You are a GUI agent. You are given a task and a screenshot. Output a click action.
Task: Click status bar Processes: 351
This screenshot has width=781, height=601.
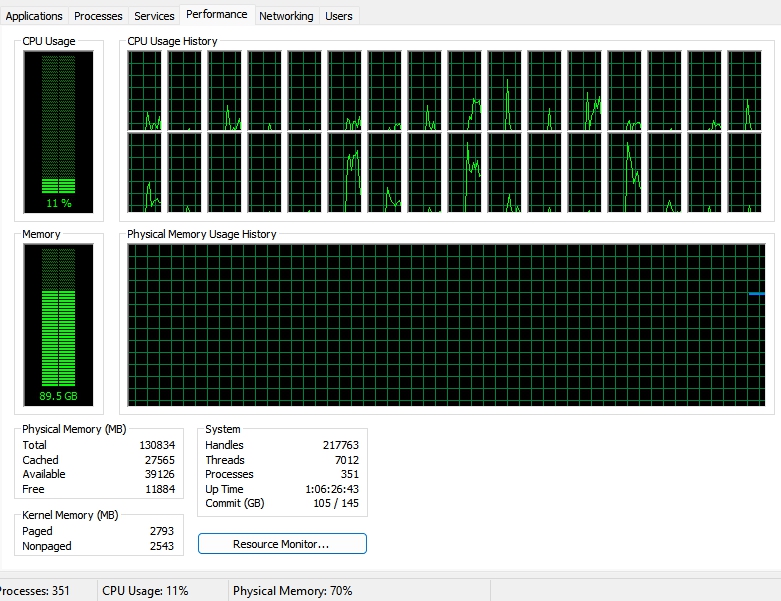34,591
